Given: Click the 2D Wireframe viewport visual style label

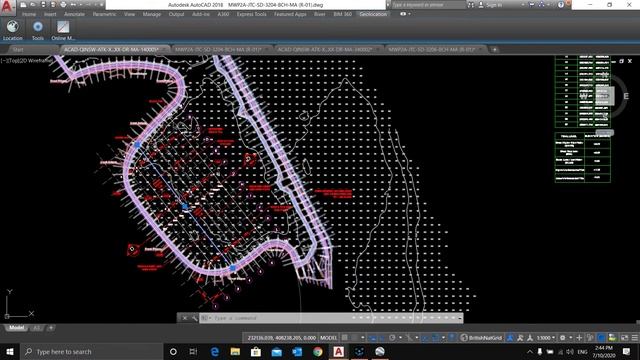Looking at the screenshot, I should [34, 60].
